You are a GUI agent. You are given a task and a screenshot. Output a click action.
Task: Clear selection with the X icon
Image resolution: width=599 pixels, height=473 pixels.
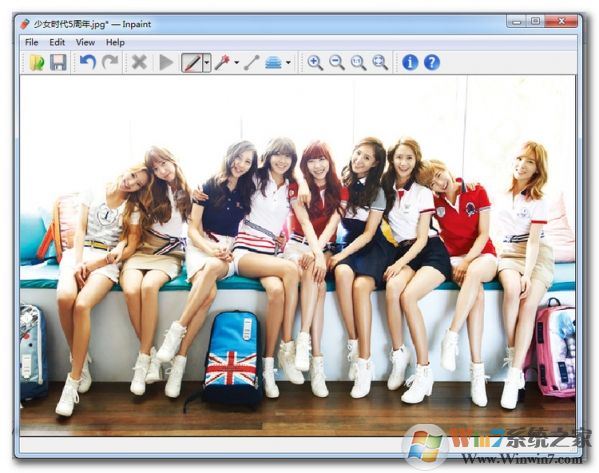tap(139, 62)
